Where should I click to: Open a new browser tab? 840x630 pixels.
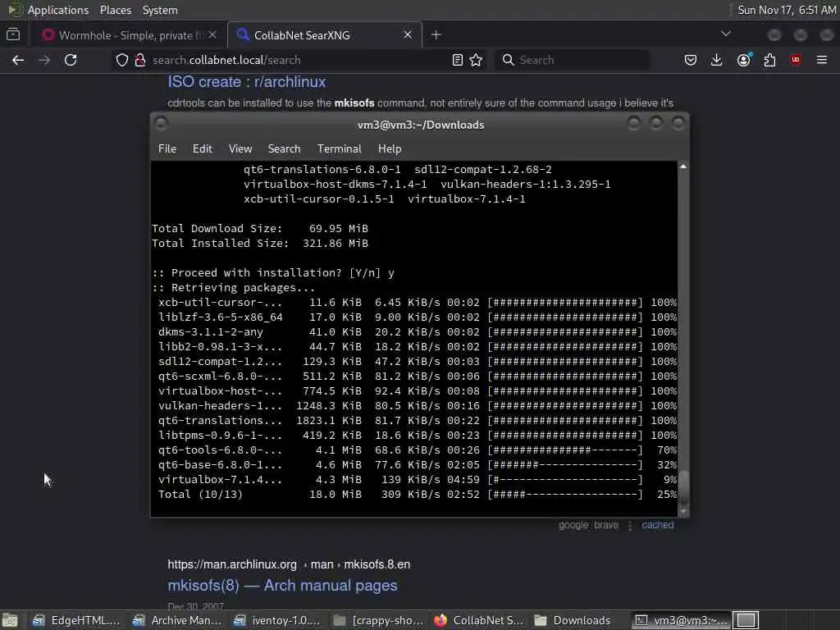tap(436, 34)
